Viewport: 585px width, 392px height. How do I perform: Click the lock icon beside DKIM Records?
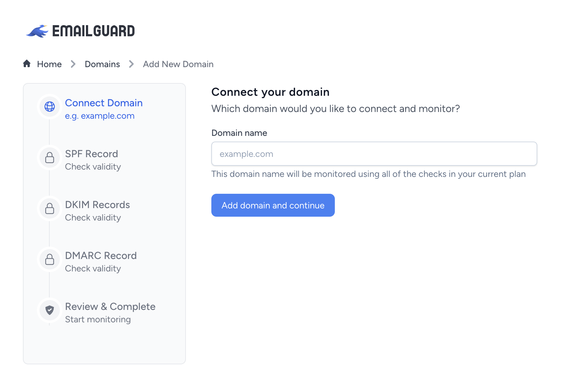click(x=50, y=208)
